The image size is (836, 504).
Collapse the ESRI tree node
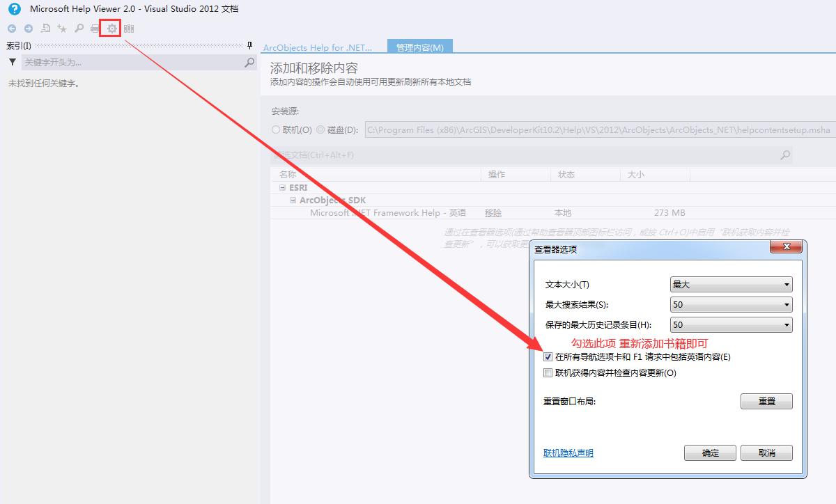283,187
